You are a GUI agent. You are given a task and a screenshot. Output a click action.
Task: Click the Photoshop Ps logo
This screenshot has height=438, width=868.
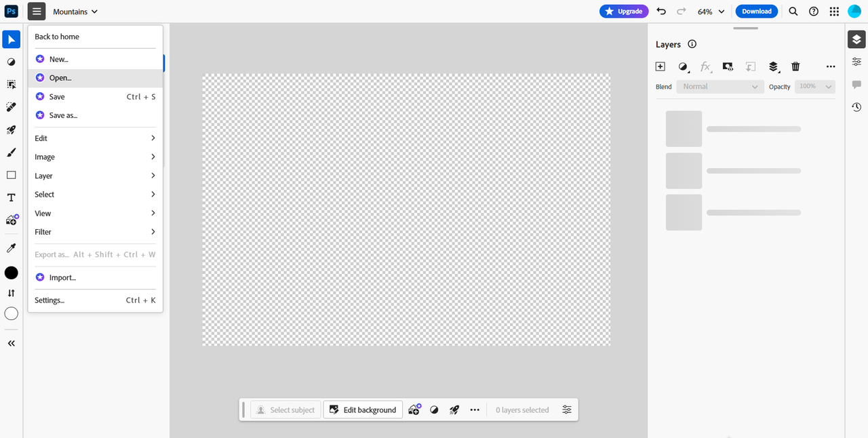11,12
